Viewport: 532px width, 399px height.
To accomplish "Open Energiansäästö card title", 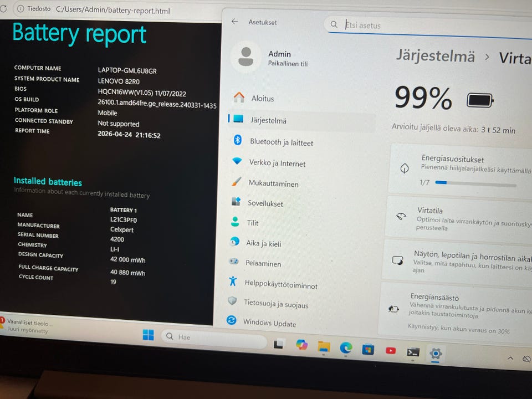I will pos(434,297).
